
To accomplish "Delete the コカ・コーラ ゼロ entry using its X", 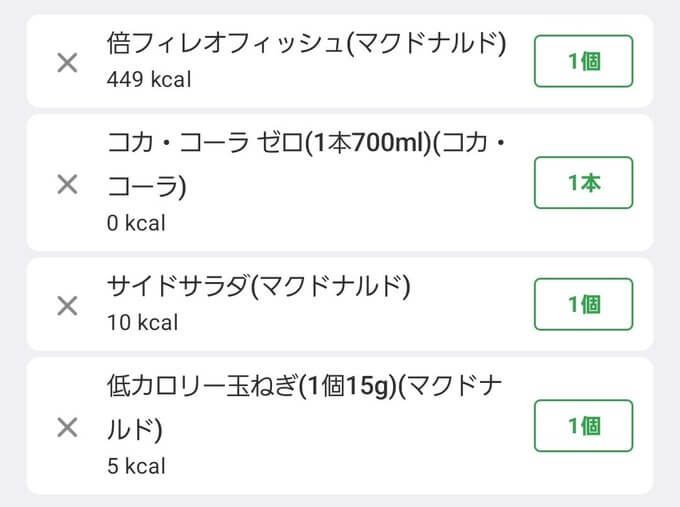I will point(67,184).
